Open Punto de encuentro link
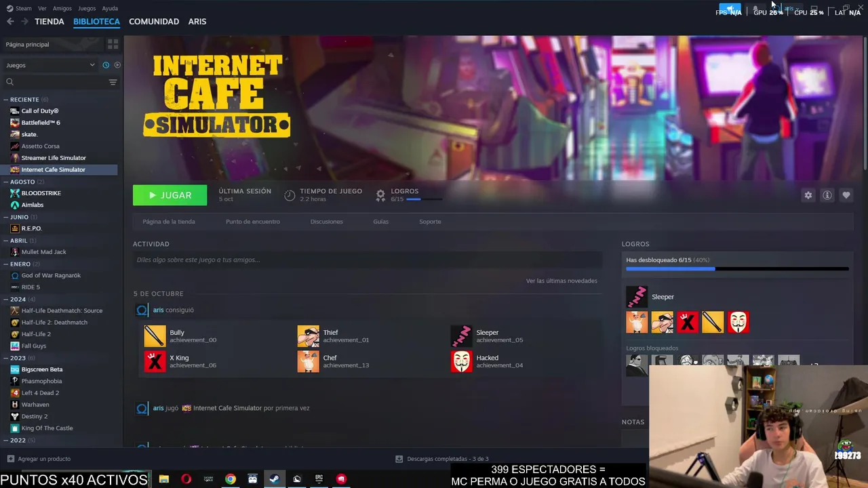 pos(252,222)
